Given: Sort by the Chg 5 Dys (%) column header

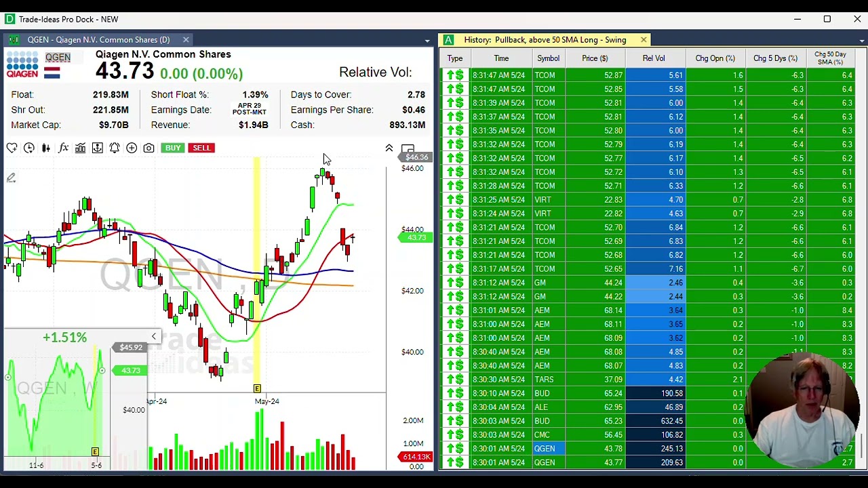Looking at the screenshot, I should (x=775, y=58).
